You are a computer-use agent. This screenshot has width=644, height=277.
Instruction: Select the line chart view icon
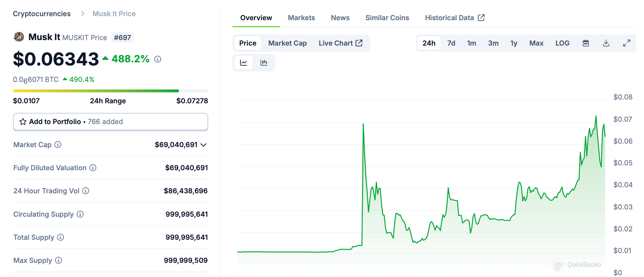coord(244,63)
